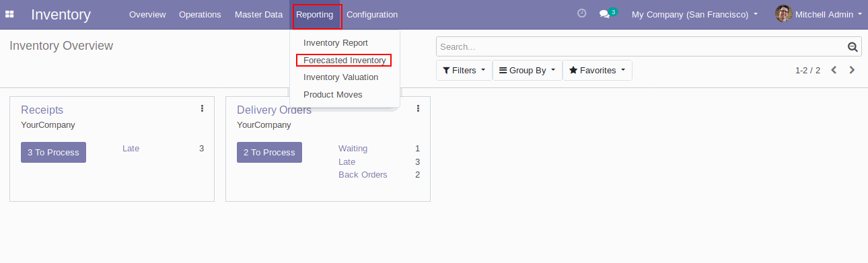
Task: Open My Company (San Francisco) switcher
Action: coord(694,14)
